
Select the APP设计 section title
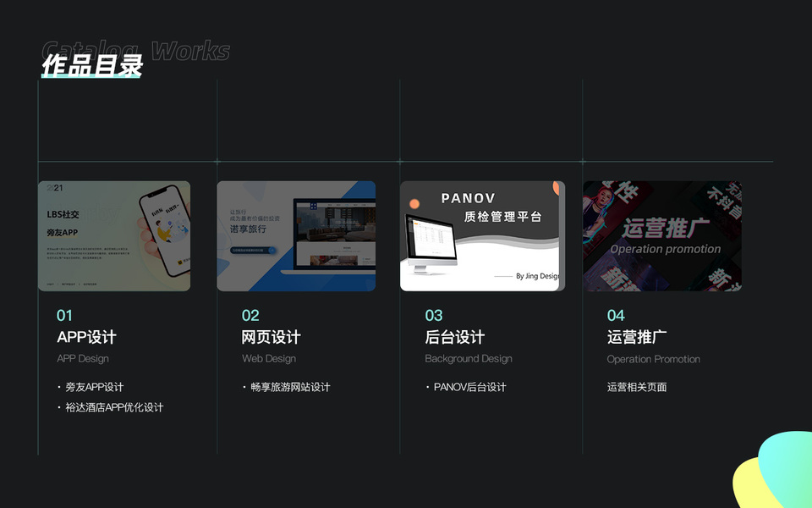(86, 337)
